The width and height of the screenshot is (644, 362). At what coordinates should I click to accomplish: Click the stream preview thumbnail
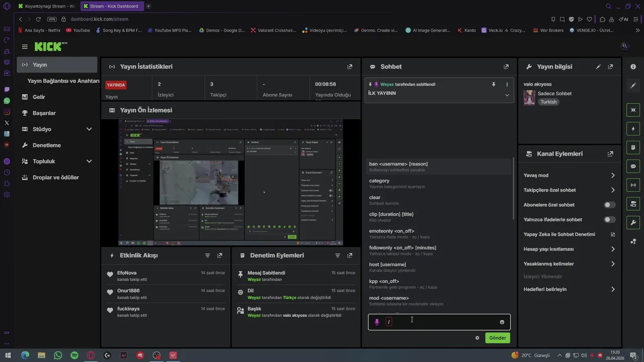click(231, 183)
